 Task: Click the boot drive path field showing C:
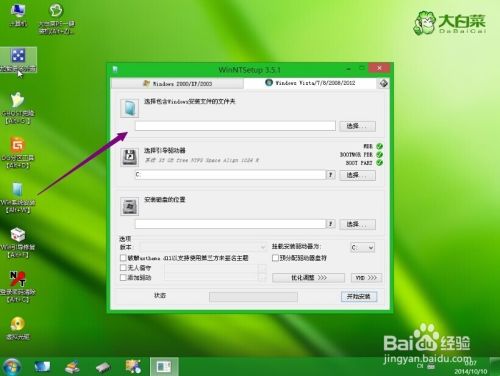(231, 175)
